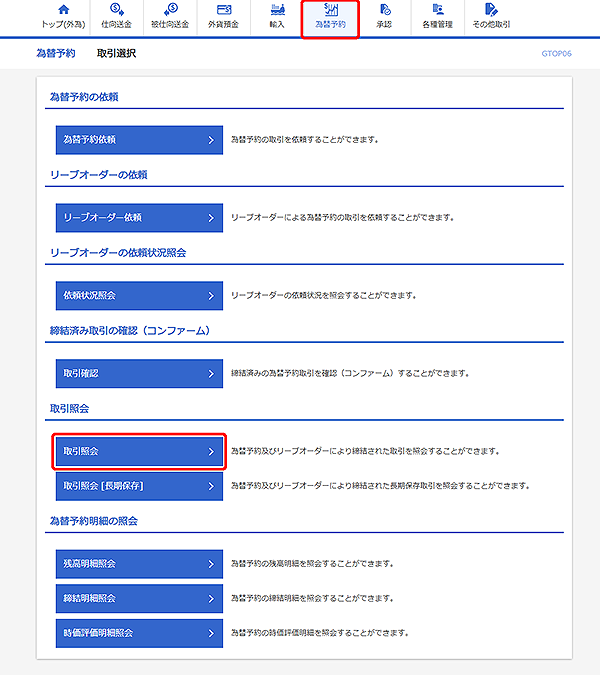Click chevron arrow on 残高明細照会 button

(211, 564)
